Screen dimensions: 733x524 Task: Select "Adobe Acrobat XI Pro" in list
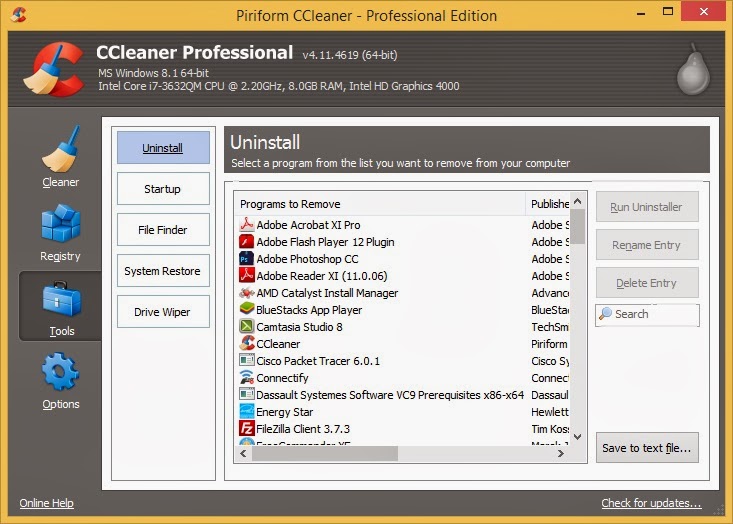tap(402, 225)
